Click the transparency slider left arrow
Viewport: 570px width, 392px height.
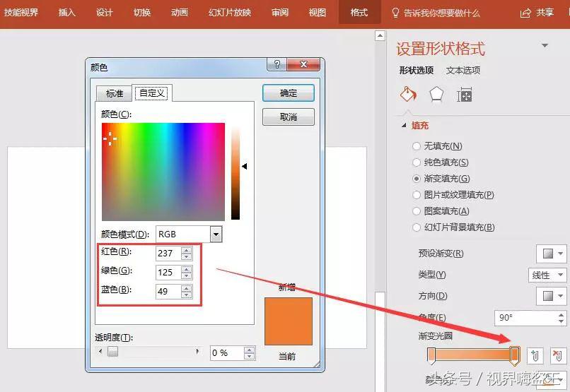(100, 351)
